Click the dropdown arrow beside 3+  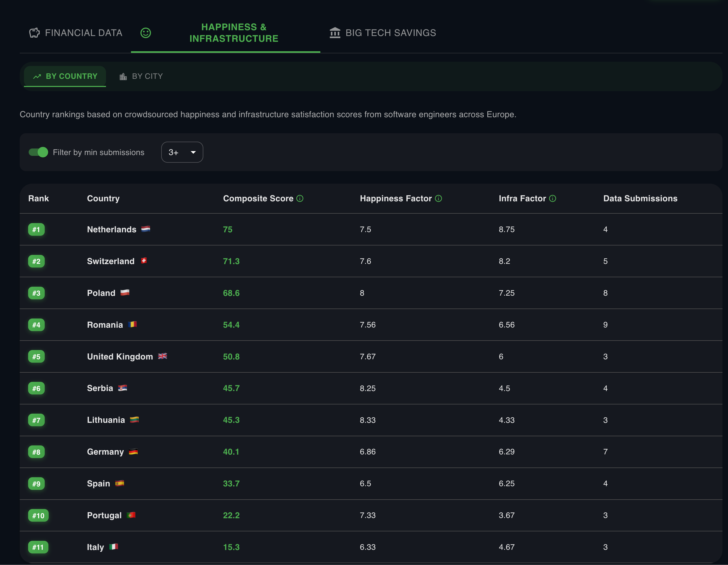pos(193,152)
